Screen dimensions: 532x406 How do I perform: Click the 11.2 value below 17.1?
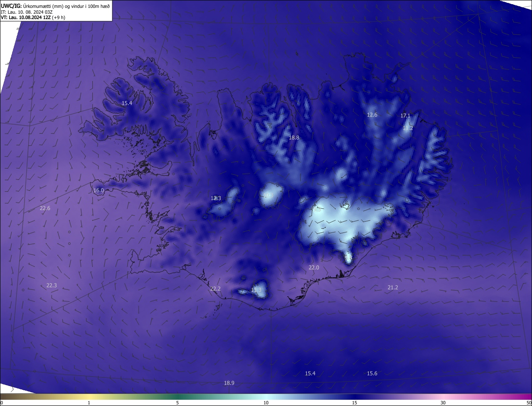pyautogui.click(x=408, y=128)
